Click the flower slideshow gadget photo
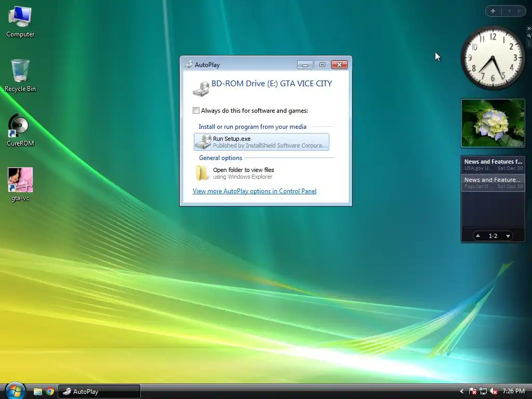Viewport: 532px width, 399px height. [493, 123]
